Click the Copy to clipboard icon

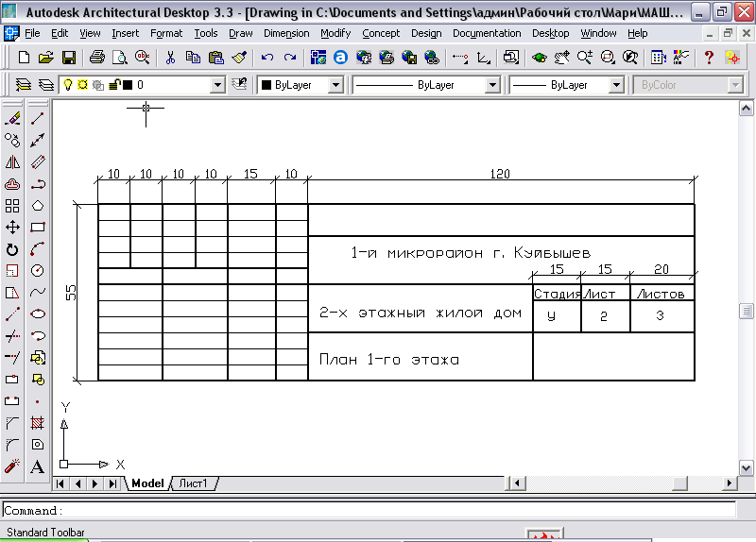(x=193, y=58)
